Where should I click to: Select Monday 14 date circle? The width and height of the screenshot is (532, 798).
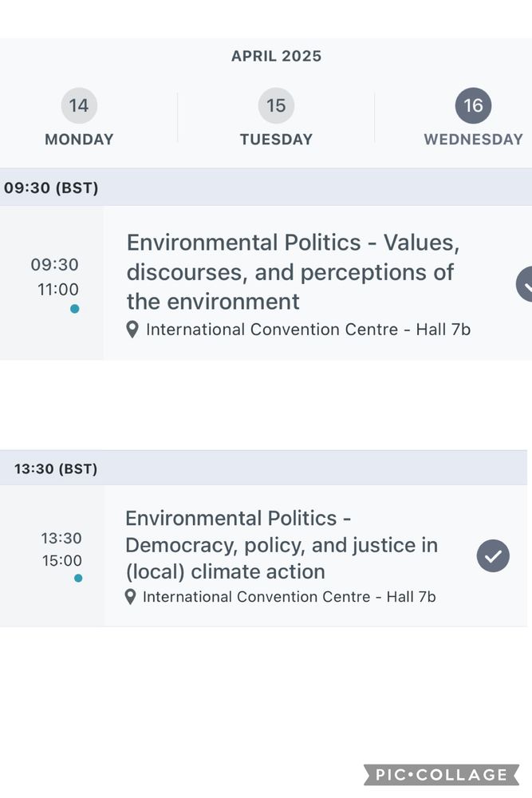[x=79, y=105]
